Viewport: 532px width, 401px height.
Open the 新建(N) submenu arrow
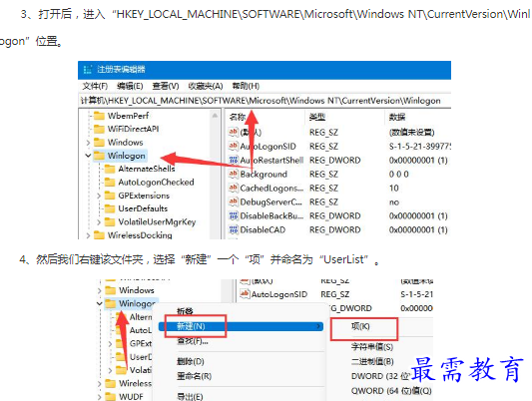tap(318, 326)
